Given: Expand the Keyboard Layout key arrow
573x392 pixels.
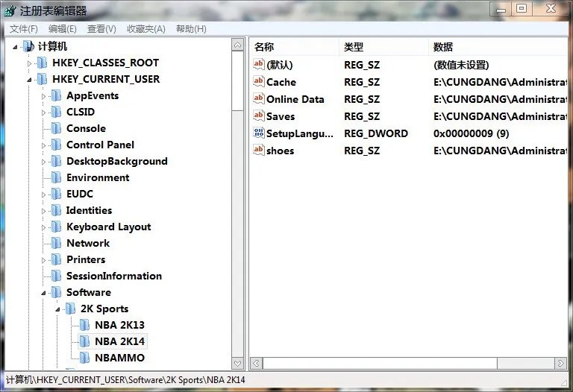Looking at the screenshot, I should click(43, 228).
